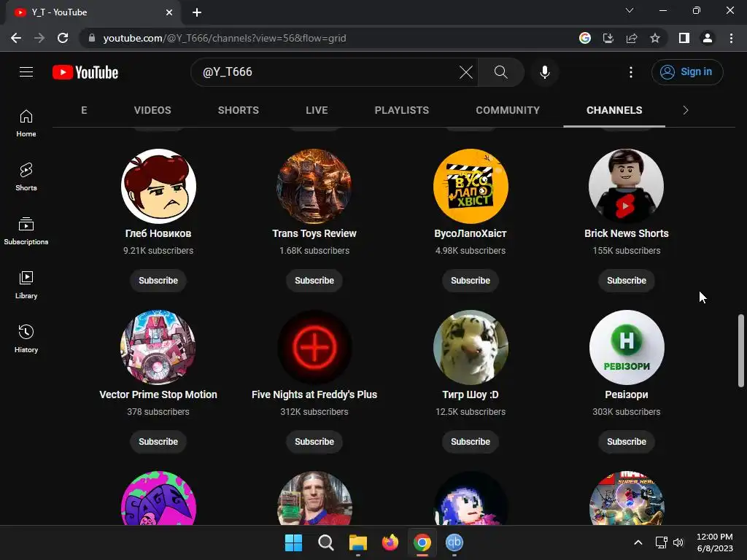Subscribe to Ревізори channel
Image resolution: width=747 pixels, height=560 pixels.
[627, 441]
